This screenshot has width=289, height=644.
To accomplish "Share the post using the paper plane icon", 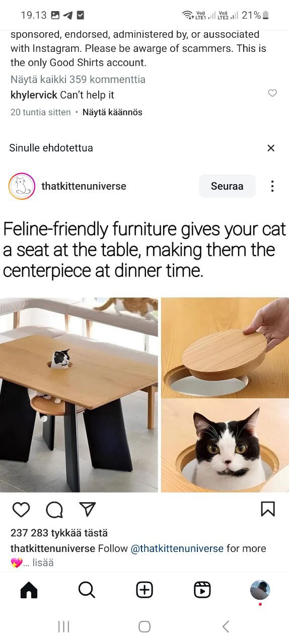I will coord(88,510).
